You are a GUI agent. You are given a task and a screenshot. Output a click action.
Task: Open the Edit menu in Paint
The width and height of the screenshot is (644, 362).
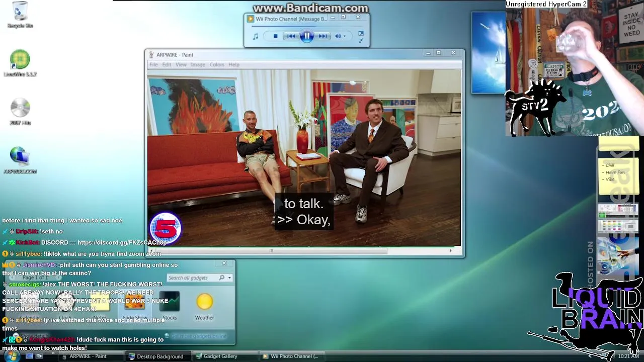point(167,64)
